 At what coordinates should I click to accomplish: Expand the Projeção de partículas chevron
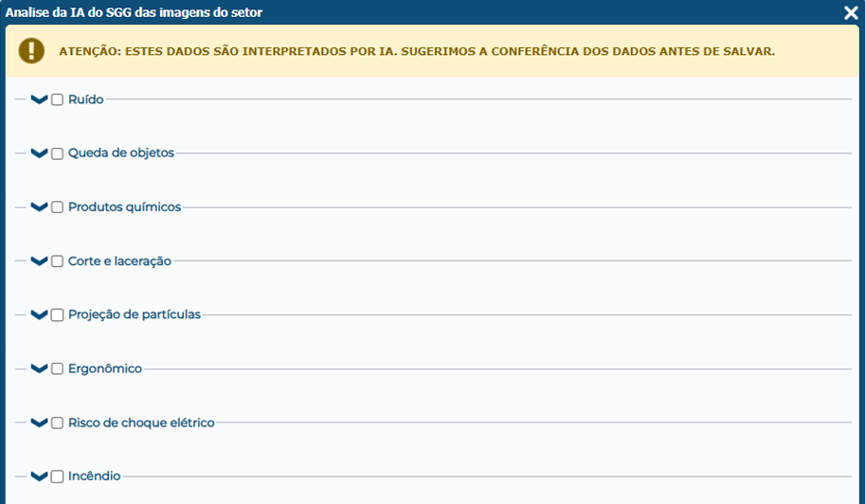(39, 315)
